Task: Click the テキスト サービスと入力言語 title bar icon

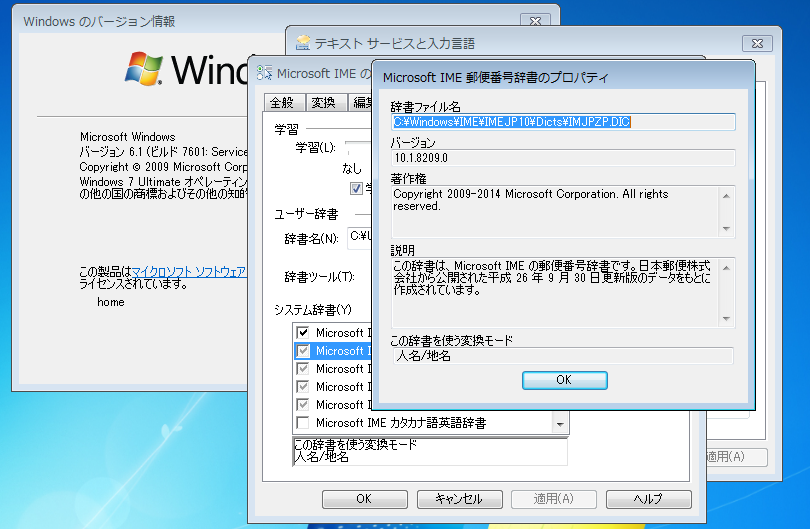Action: [301, 43]
